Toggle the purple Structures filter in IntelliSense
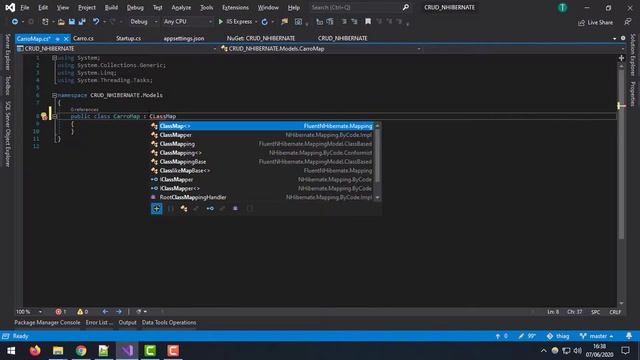Image resolution: width=640 pixels, height=360 pixels. click(236, 209)
